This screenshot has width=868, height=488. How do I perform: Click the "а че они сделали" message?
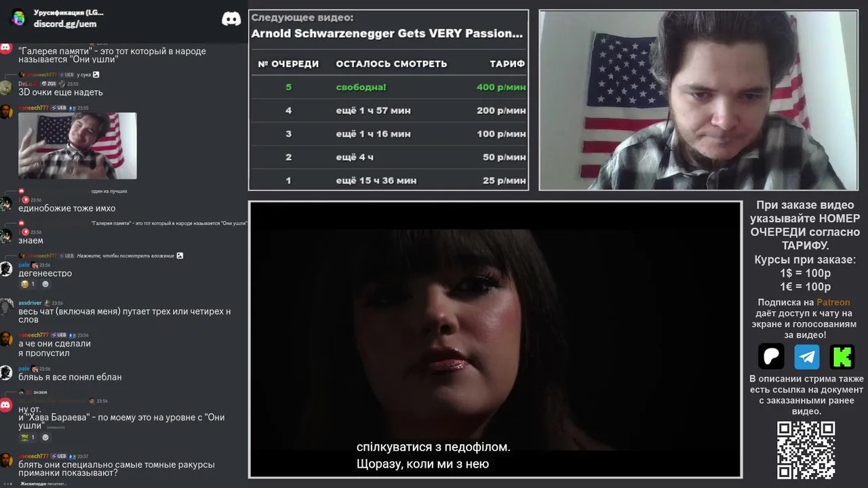coord(54,344)
